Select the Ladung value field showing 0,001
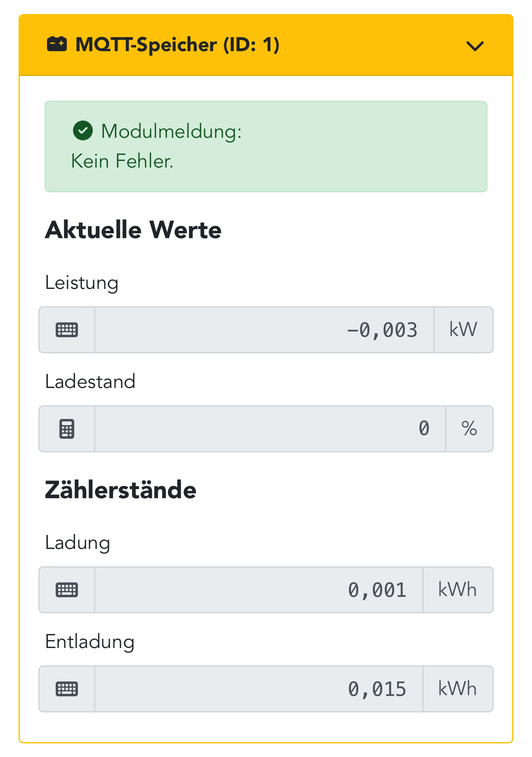Screen dimensions: 532x757 (259, 590)
